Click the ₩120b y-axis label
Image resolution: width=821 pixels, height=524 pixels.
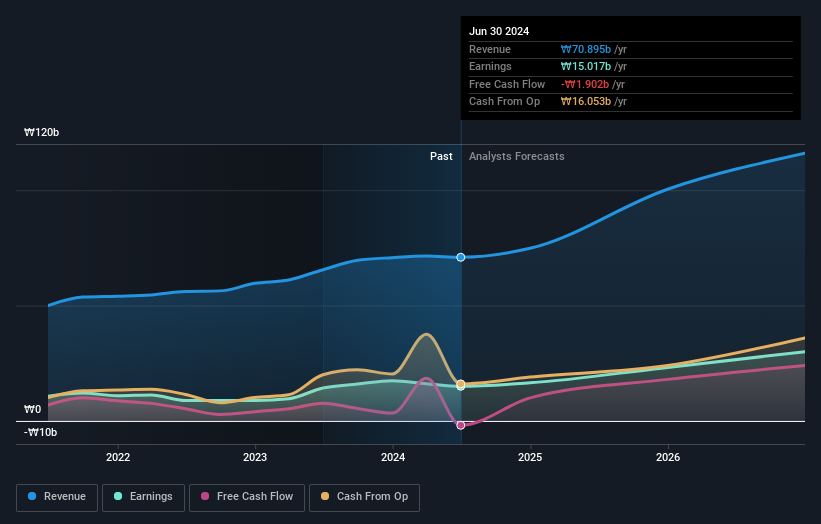41,132
